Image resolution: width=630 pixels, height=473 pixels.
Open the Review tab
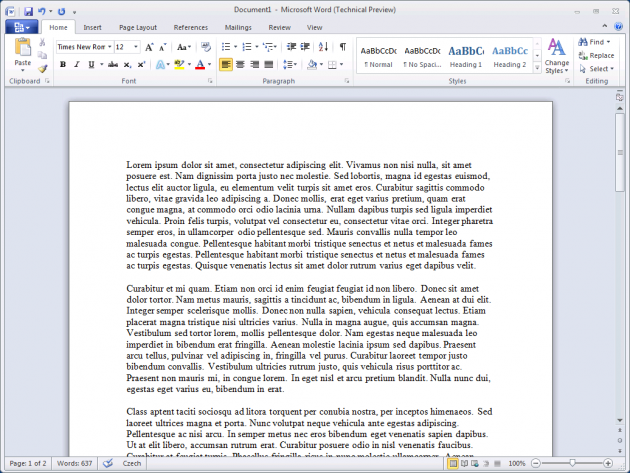(280, 27)
